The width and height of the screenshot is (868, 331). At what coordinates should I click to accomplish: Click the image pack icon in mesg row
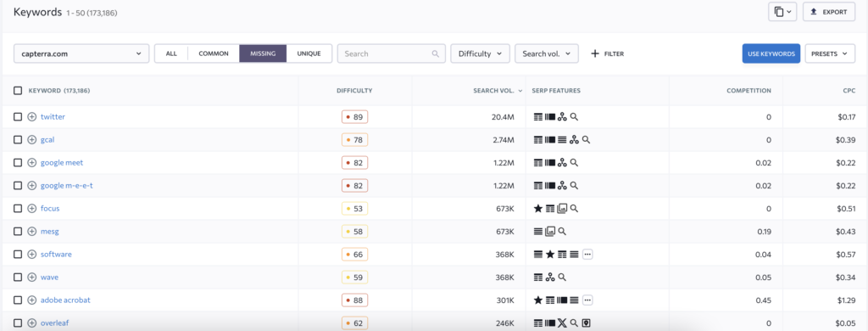pos(550,231)
